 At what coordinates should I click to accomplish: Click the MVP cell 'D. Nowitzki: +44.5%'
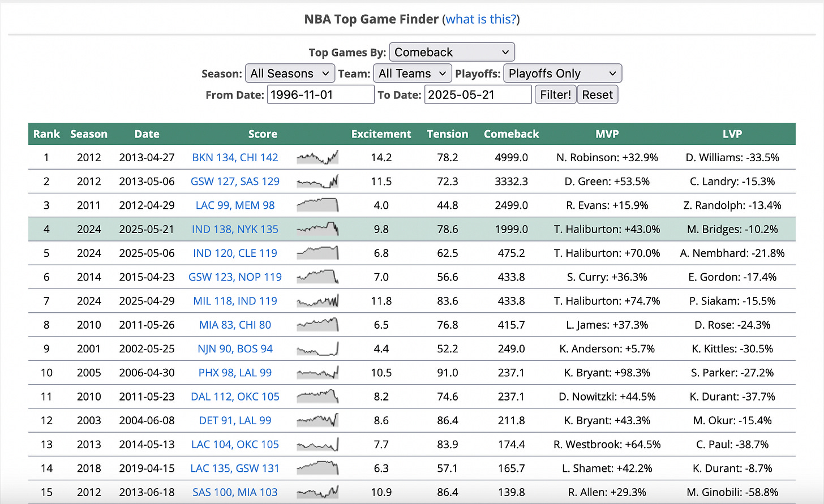(x=607, y=397)
